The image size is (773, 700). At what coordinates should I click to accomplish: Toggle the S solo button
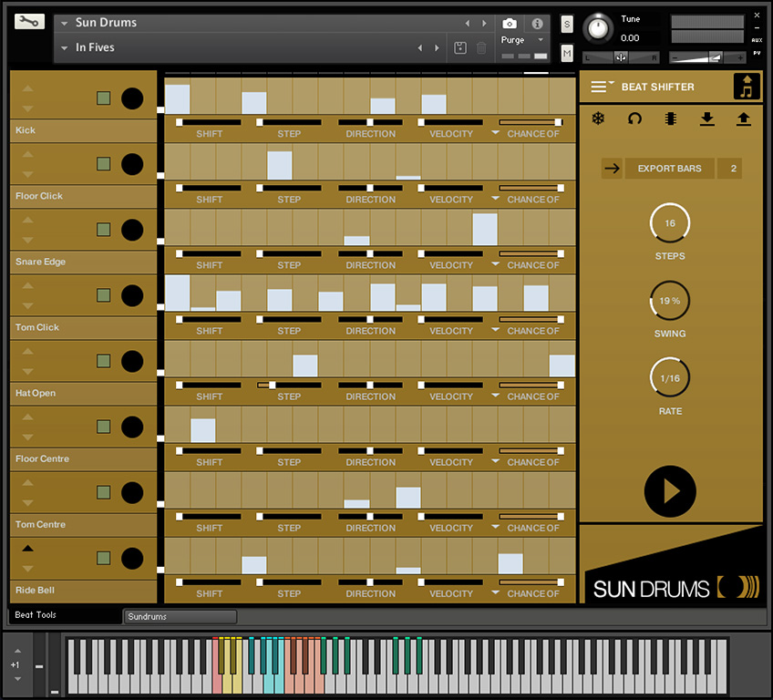click(x=567, y=24)
